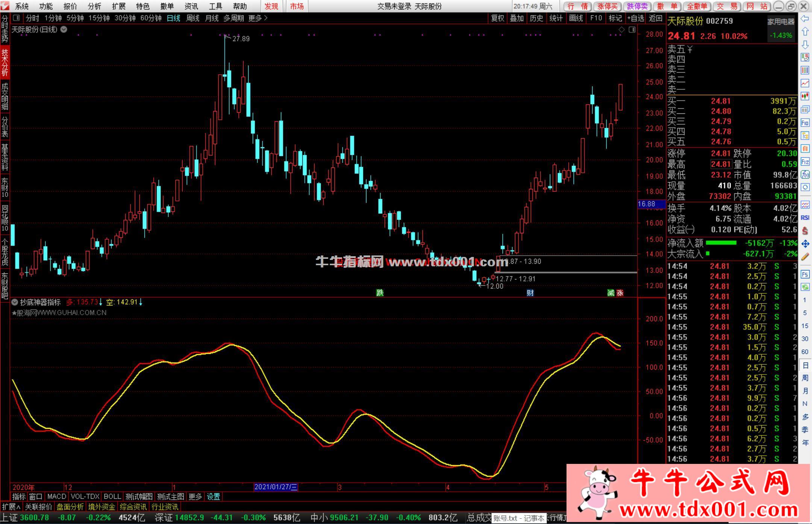
Task: Open the intraday line chart icon
Action: click(x=805, y=83)
